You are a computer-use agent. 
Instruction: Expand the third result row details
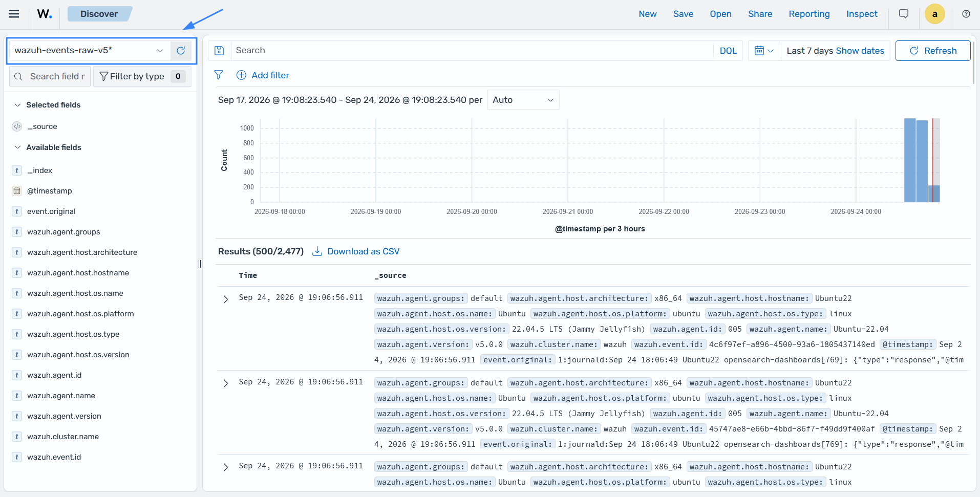point(226,467)
